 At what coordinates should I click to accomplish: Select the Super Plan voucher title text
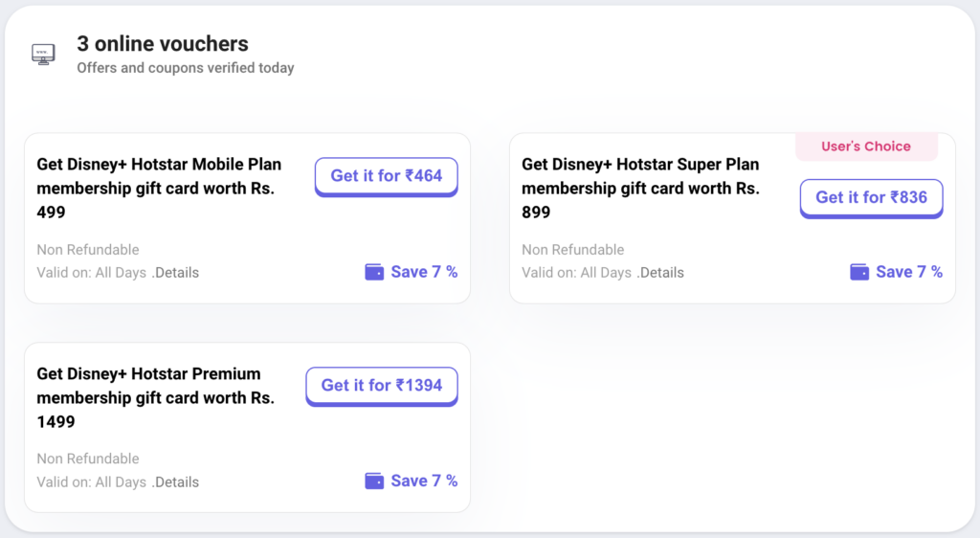[x=640, y=188]
